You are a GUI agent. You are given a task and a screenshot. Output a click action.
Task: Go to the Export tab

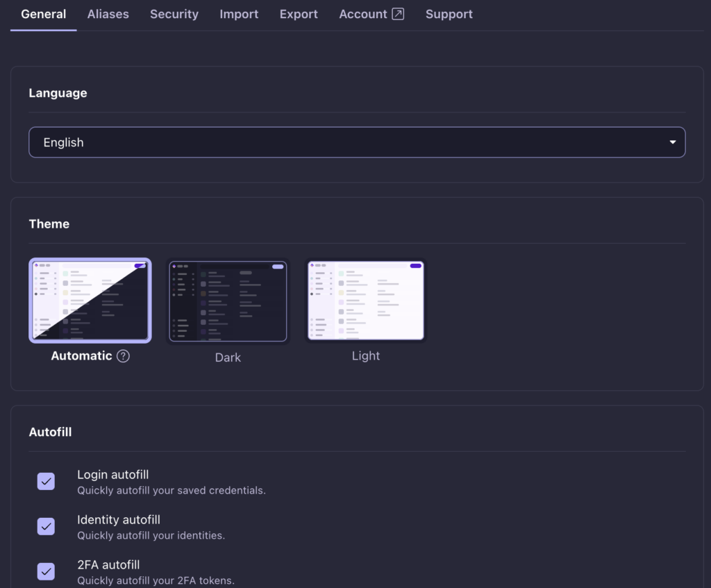(299, 14)
